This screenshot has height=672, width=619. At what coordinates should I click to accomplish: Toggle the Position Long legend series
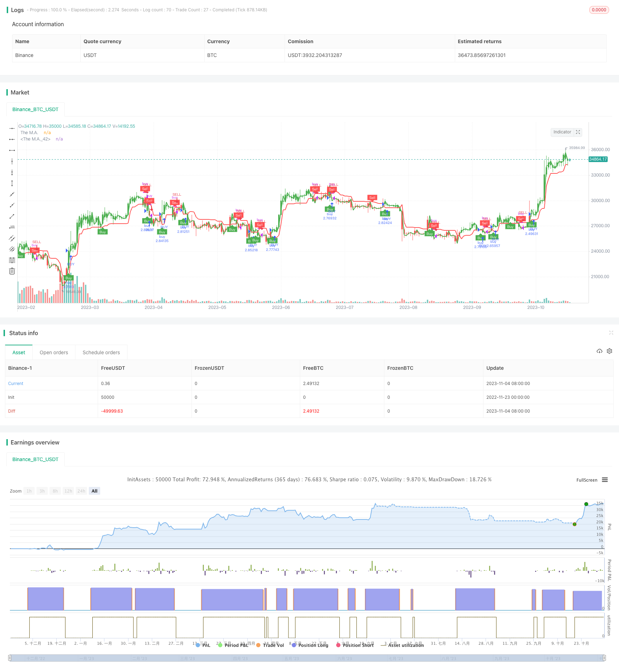pyautogui.click(x=310, y=645)
